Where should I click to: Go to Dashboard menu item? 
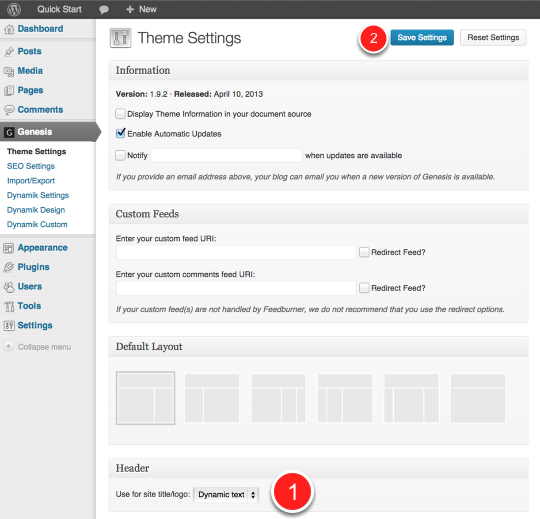tap(40, 29)
